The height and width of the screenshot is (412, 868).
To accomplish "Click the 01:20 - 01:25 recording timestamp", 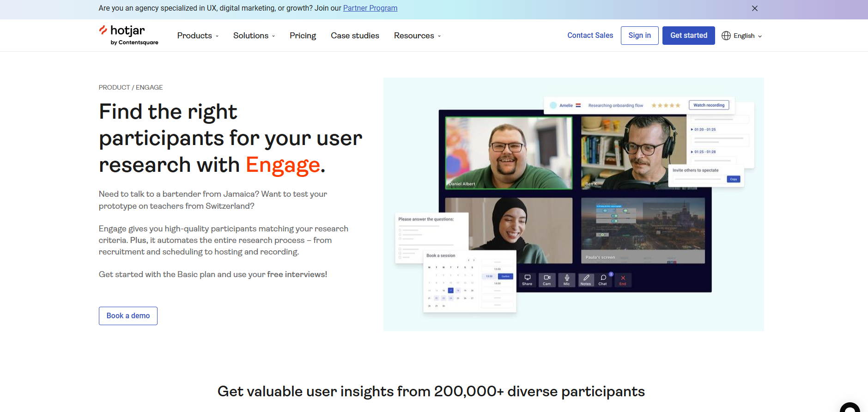I will [x=704, y=130].
